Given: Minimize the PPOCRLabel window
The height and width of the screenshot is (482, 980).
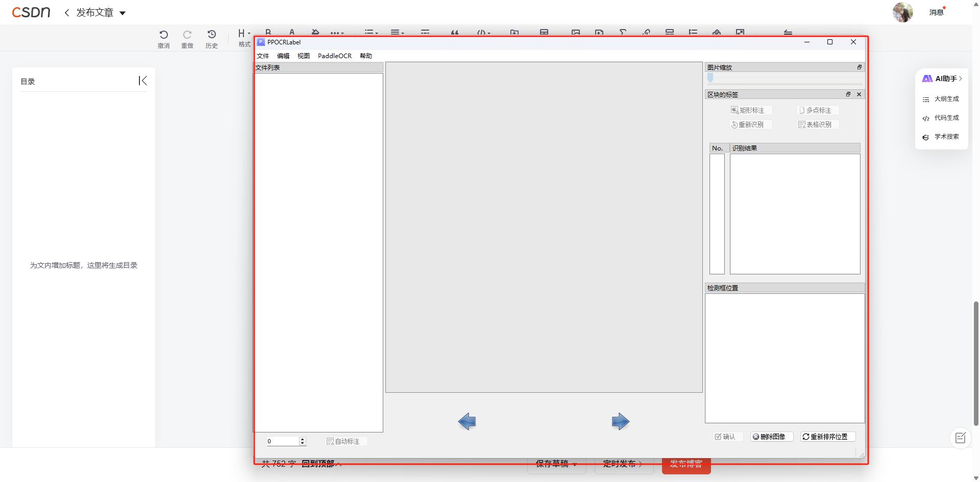Looking at the screenshot, I should 807,42.
